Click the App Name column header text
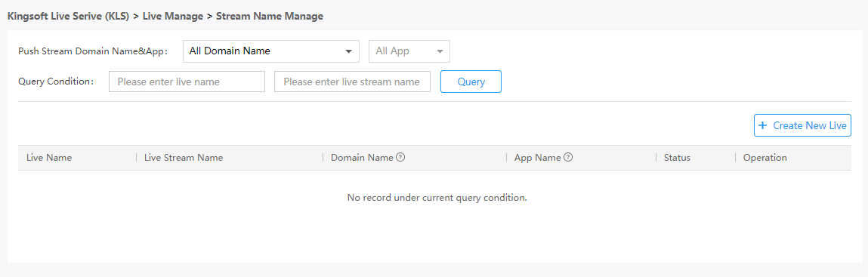The width and height of the screenshot is (868, 277). [538, 158]
